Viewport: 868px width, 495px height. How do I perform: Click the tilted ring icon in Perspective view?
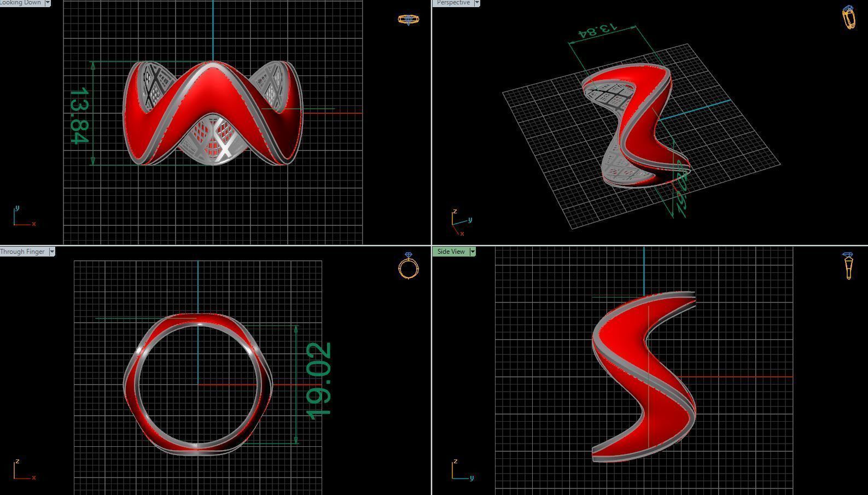pyautogui.click(x=849, y=18)
